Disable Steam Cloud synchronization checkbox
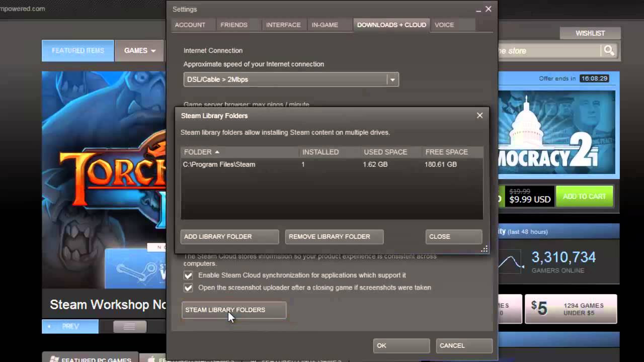This screenshot has height=362, width=644. [188, 275]
